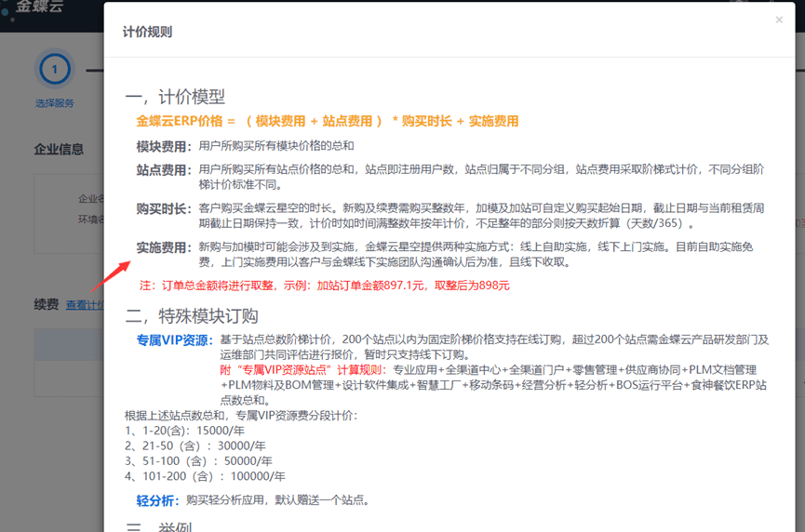Click the text 购买轻分析应用，默认赠送一个站点
805x532 pixels.
point(277,500)
